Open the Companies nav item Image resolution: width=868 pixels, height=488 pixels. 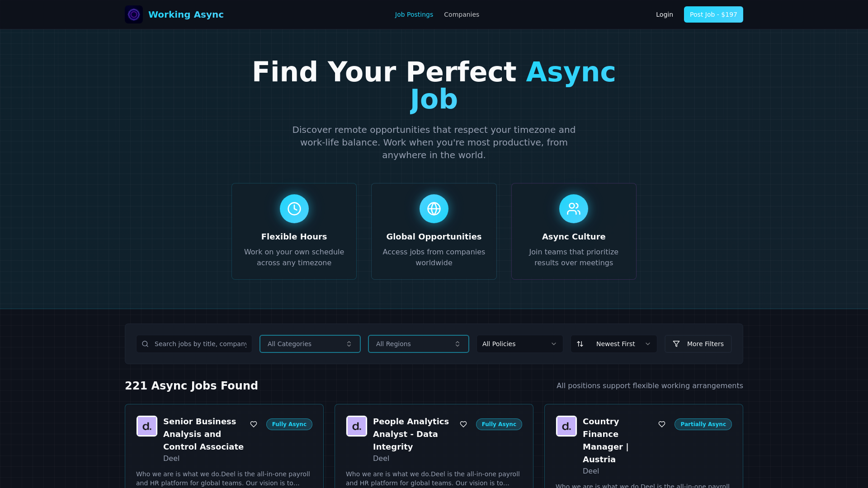click(x=461, y=14)
